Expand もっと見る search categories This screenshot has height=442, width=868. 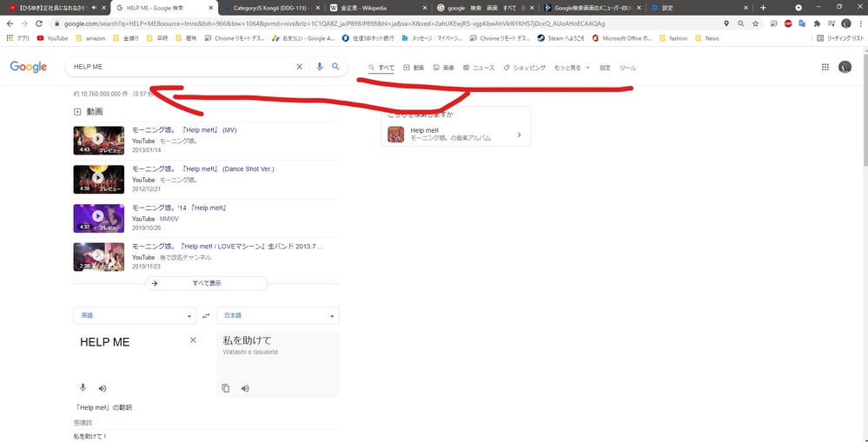click(572, 68)
